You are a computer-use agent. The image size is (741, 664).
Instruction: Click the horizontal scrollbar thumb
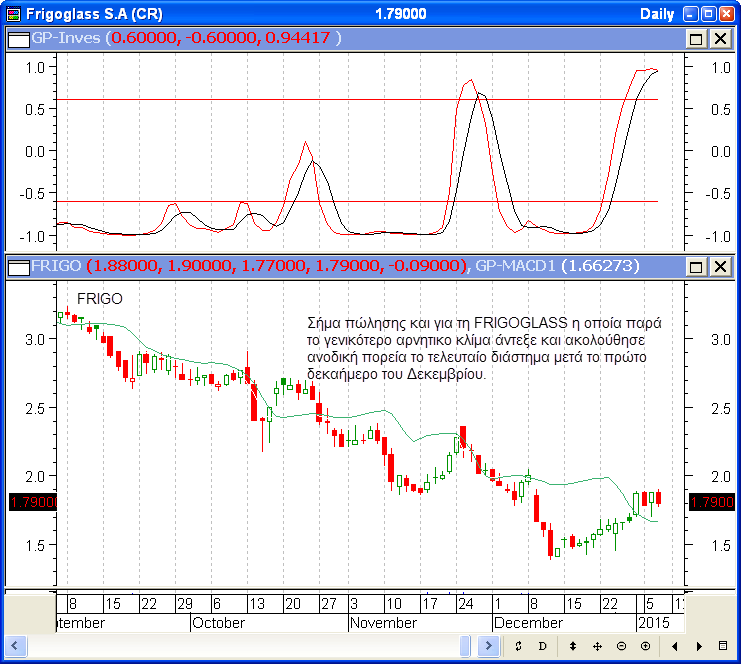(465, 646)
